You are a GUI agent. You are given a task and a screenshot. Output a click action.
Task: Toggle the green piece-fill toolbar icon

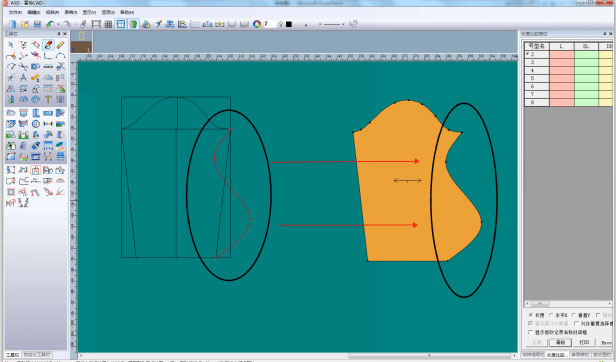(133, 24)
